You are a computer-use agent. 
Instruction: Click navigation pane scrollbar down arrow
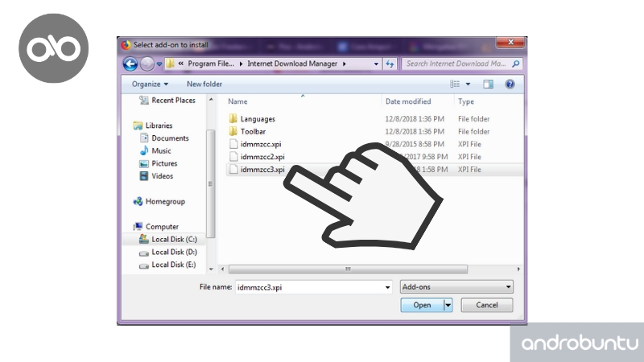coord(211,269)
